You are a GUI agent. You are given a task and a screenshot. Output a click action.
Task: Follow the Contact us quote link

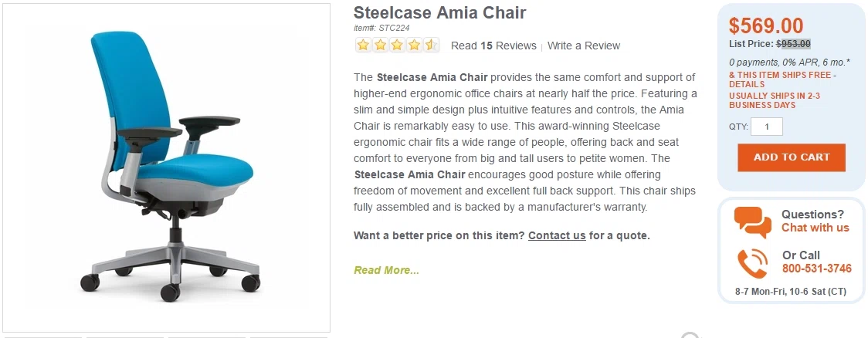click(x=557, y=235)
